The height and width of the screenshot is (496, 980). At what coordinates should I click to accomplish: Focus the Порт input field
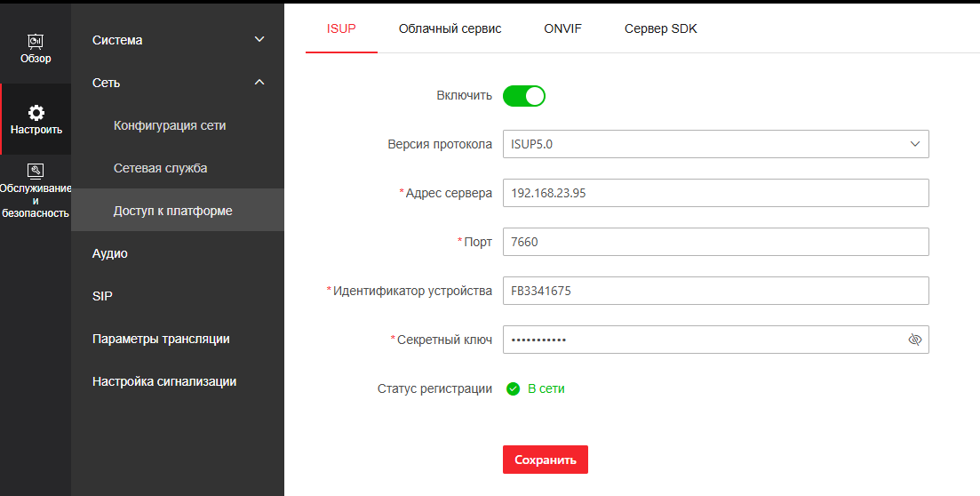715,242
